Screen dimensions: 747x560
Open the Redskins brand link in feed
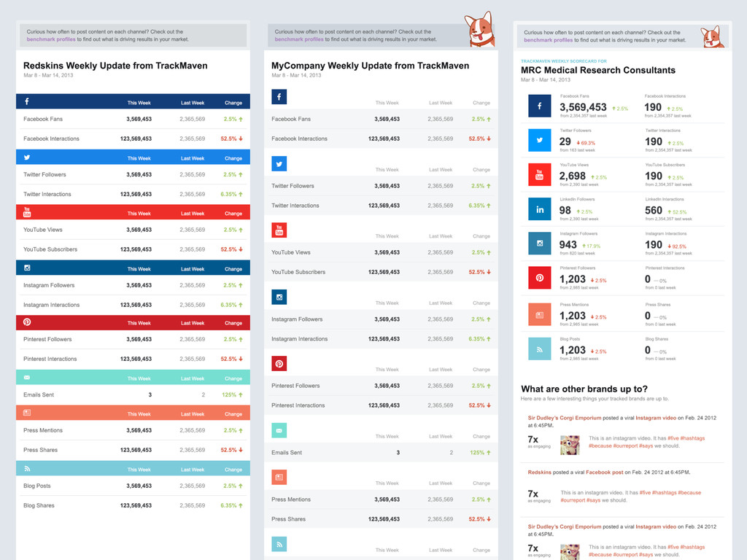pyautogui.click(x=539, y=472)
